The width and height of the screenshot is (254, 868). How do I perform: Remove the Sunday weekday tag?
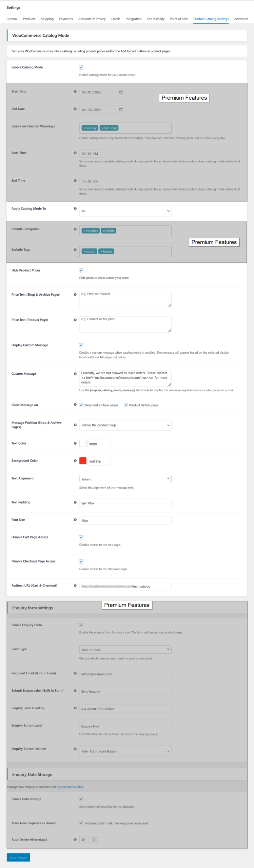click(x=84, y=128)
